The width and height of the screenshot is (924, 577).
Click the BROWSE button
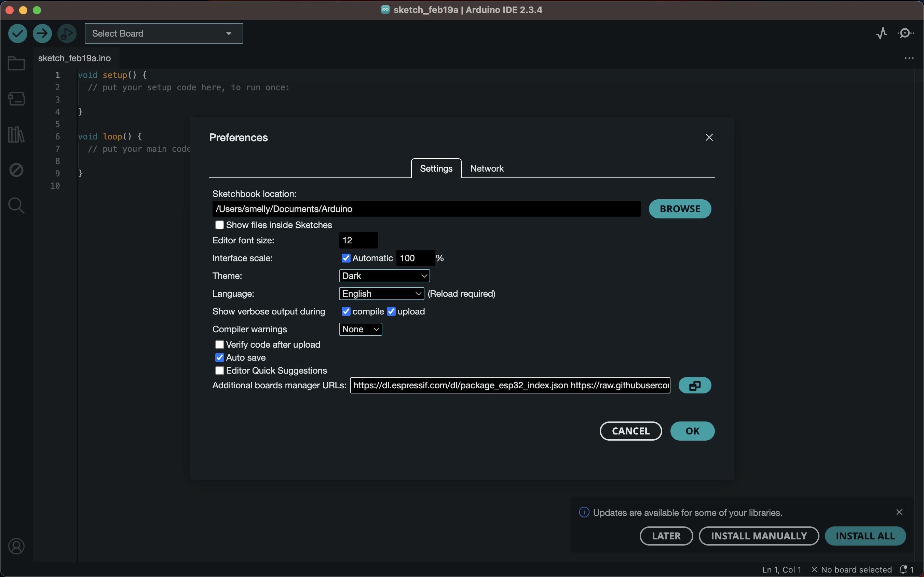point(680,209)
